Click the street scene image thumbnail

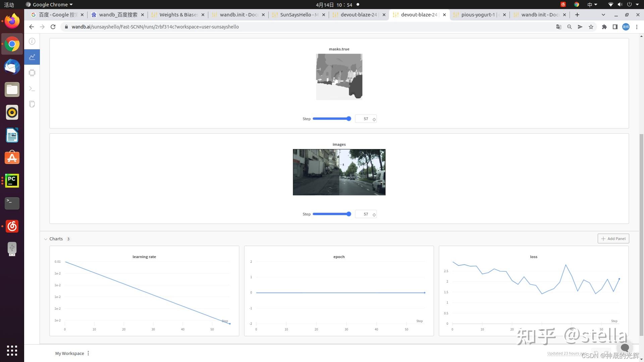[x=339, y=172]
